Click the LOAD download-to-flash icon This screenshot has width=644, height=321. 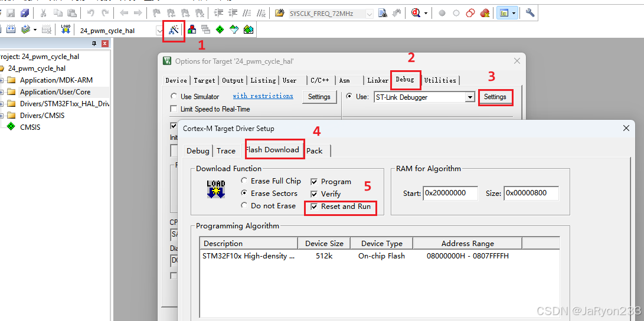point(66,30)
